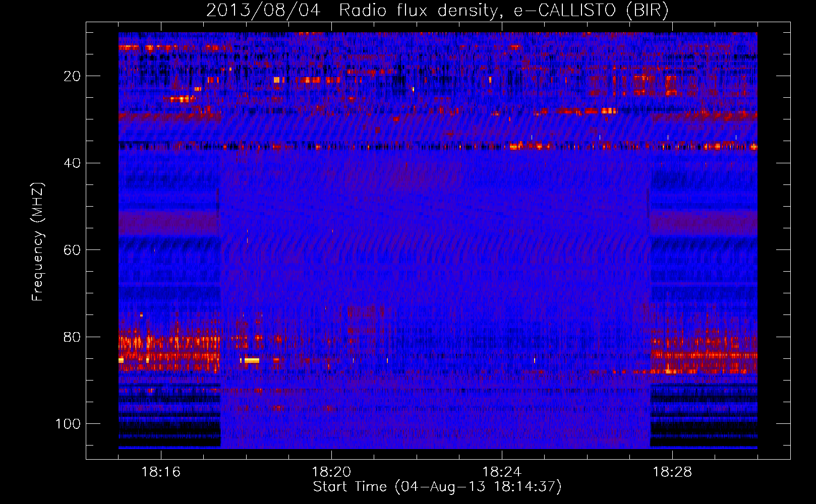Click the 40 frequency tick label
Viewport: 816px width, 504px height.
click(72, 163)
